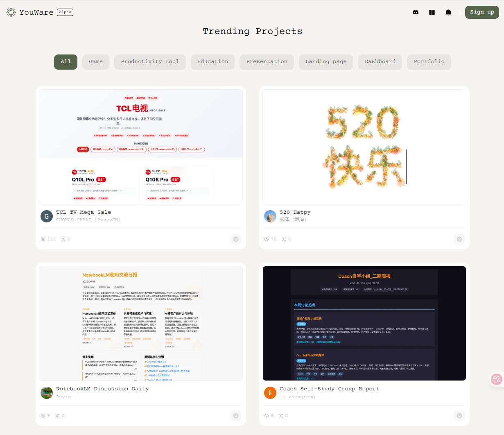
Task: Click the remix icon on 520 Happy card
Action: pyautogui.click(x=284, y=239)
